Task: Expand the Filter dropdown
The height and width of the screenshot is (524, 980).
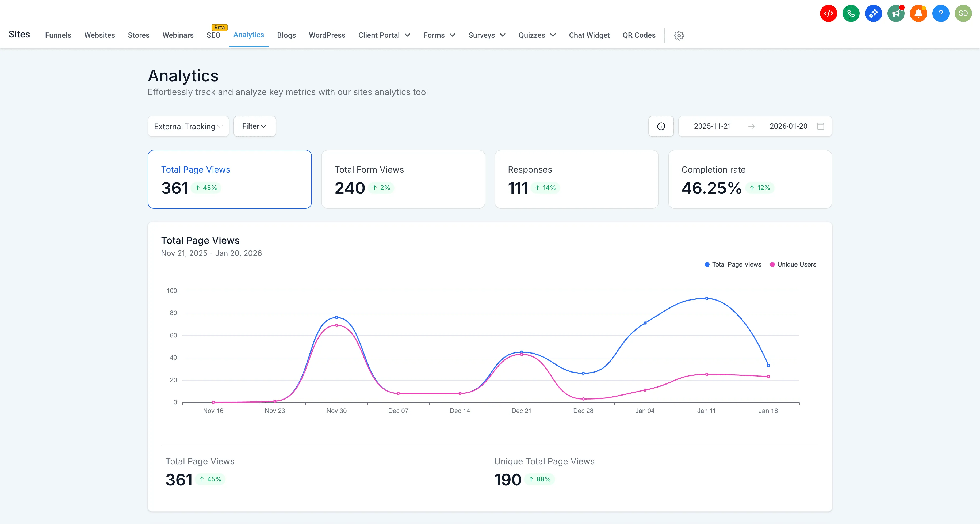Action: 254,126
